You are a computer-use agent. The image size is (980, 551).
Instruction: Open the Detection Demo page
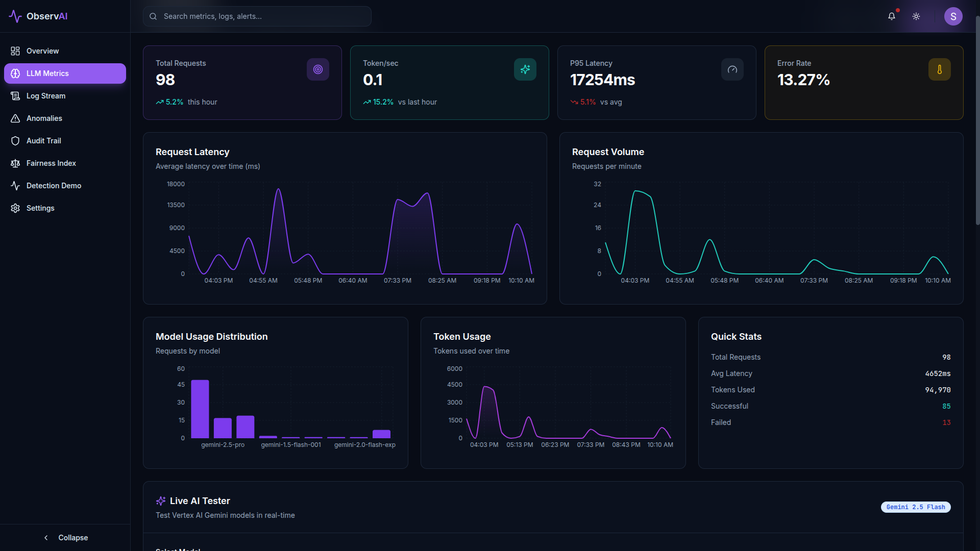[54, 186]
